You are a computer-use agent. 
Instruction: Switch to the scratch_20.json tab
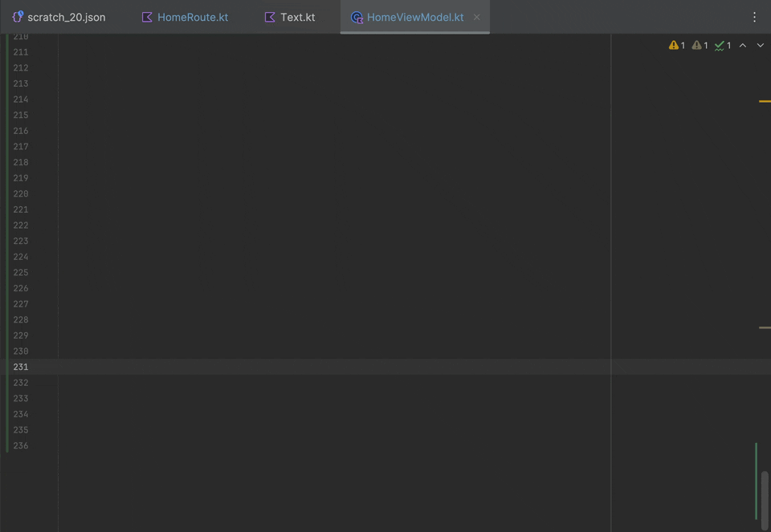click(x=59, y=17)
